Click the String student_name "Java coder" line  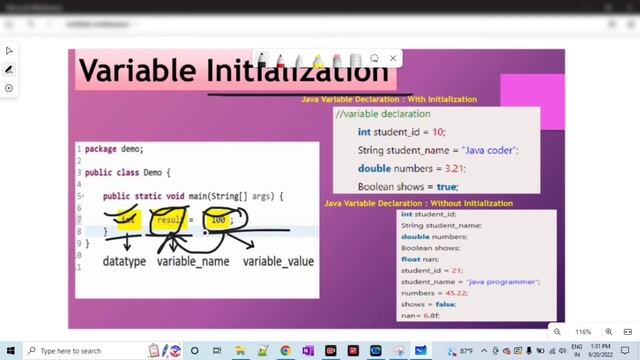(x=438, y=150)
